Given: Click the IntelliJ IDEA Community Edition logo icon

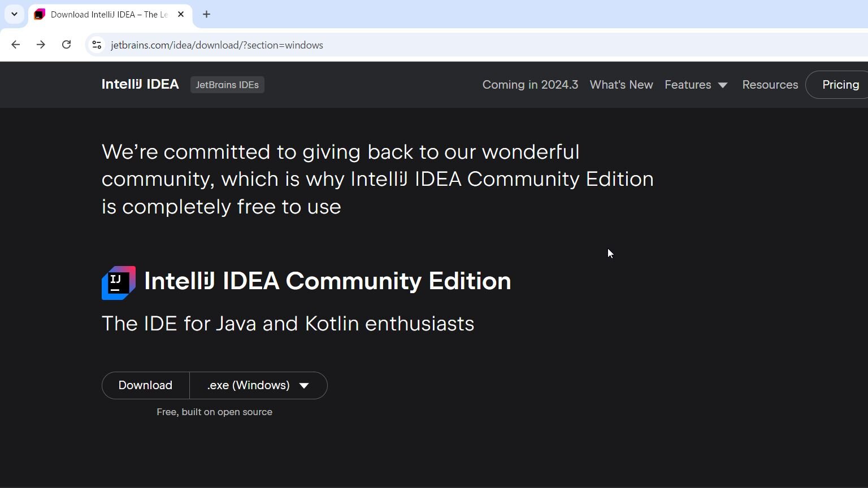Looking at the screenshot, I should click(119, 283).
